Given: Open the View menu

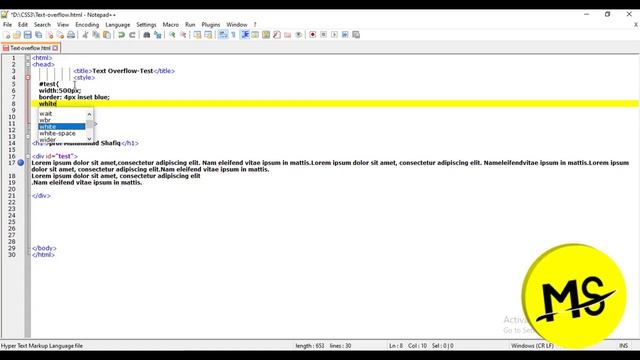Looking at the screenshot, I should [x=63, y=25].
